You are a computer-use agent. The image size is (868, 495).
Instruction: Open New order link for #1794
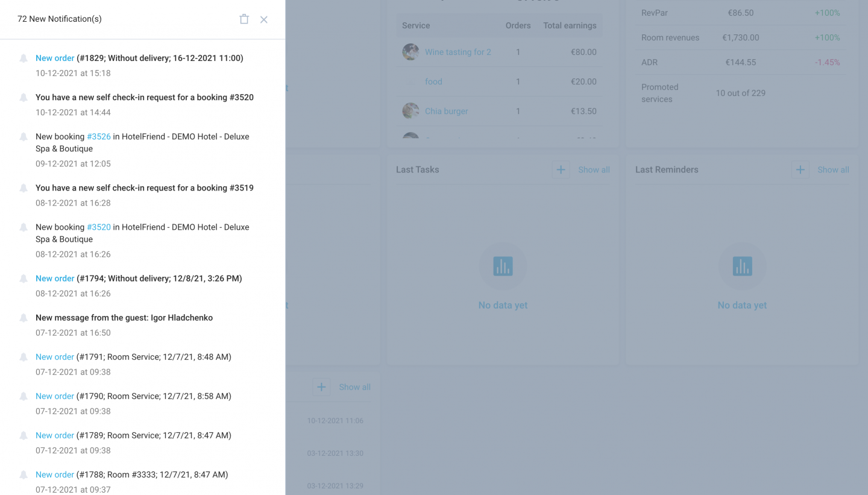55,279
